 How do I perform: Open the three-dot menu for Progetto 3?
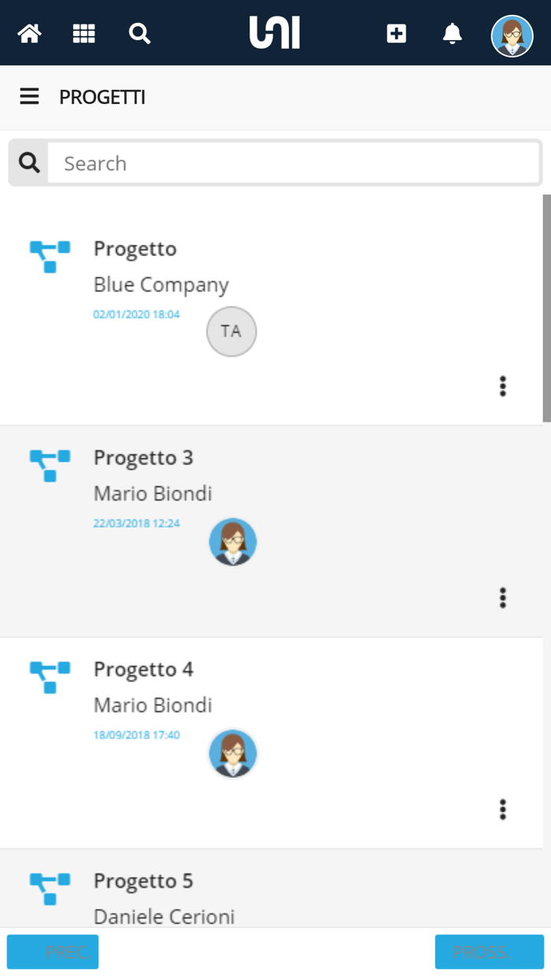pos(502,598)
